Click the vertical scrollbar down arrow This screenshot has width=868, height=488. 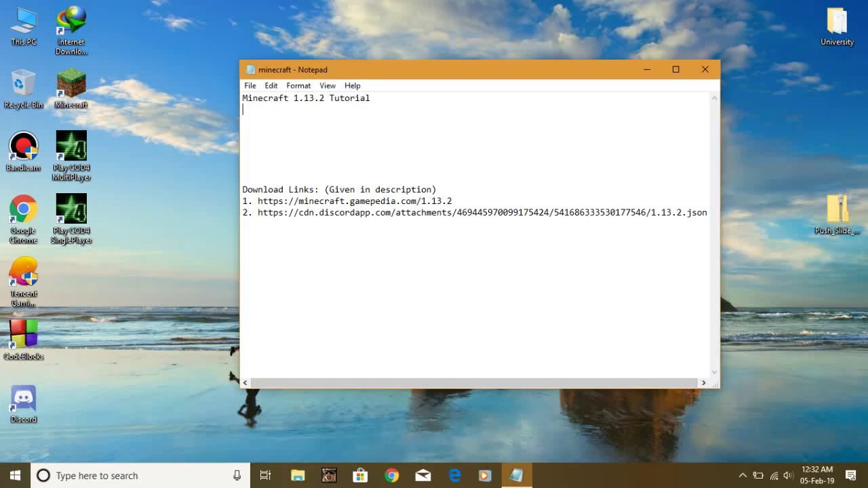(714, 371)
